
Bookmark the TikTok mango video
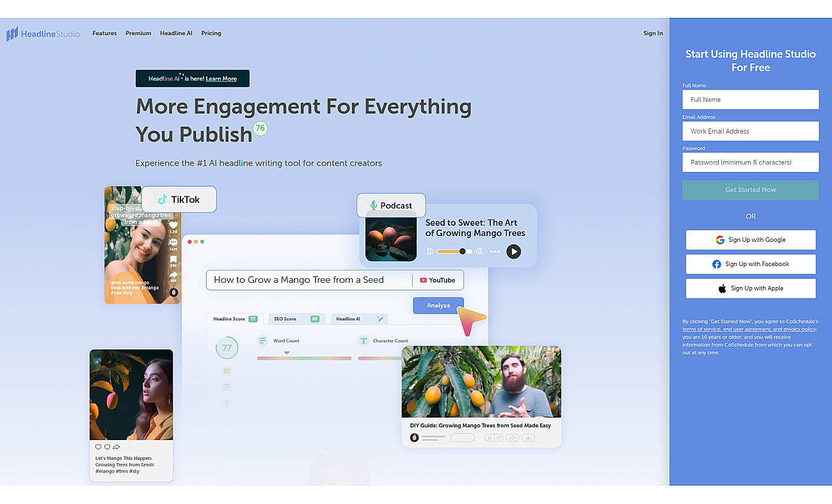[173, 260]
